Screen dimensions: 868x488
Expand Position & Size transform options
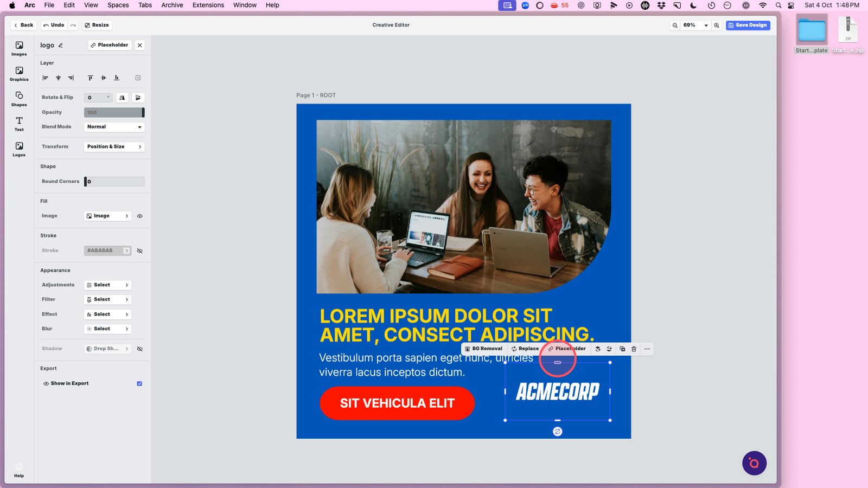tap(114, 147)
